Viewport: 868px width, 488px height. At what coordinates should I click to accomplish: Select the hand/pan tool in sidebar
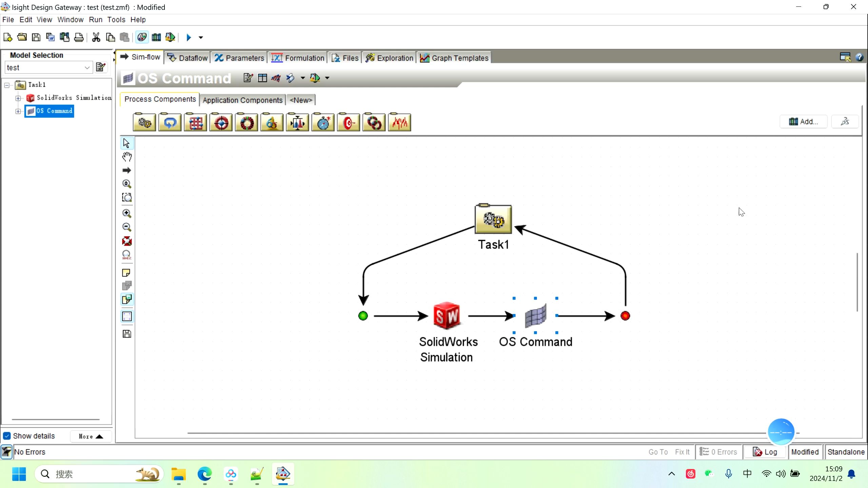[x=127, y=157]
